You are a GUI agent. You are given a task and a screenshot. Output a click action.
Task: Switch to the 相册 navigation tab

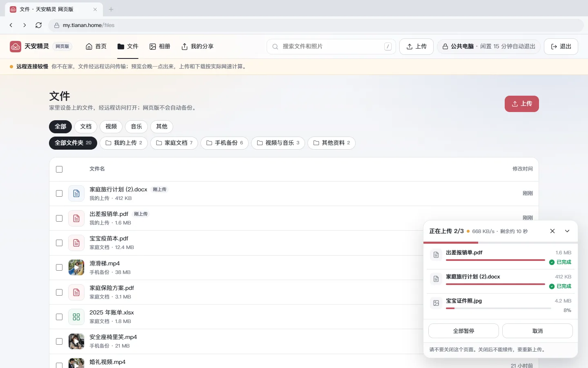[160, 47]
